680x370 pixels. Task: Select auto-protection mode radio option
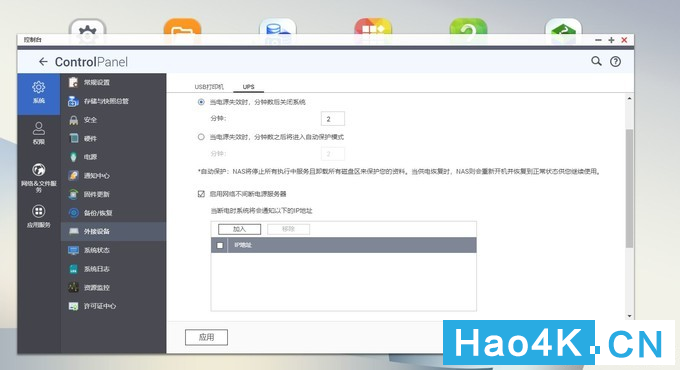pos(201,137)
